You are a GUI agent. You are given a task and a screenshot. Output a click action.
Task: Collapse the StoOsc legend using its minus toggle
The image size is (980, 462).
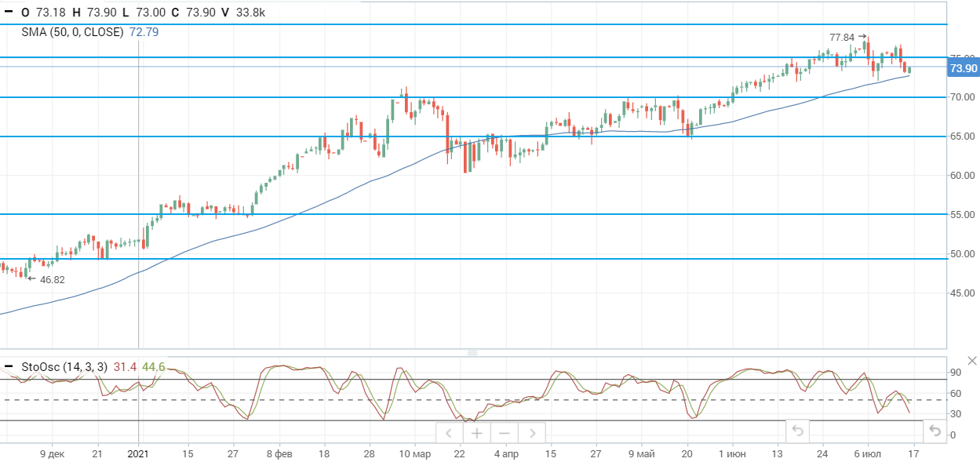point(8,365)
